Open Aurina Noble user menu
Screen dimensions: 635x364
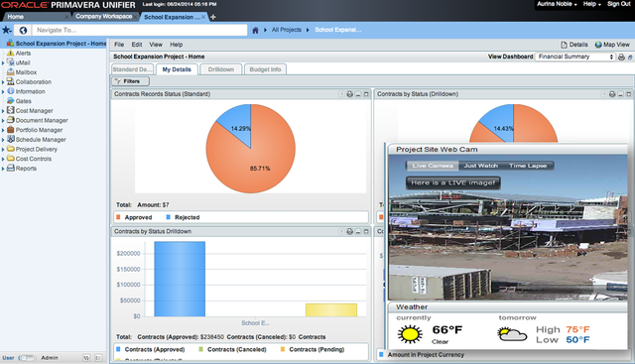click(557, 4)
